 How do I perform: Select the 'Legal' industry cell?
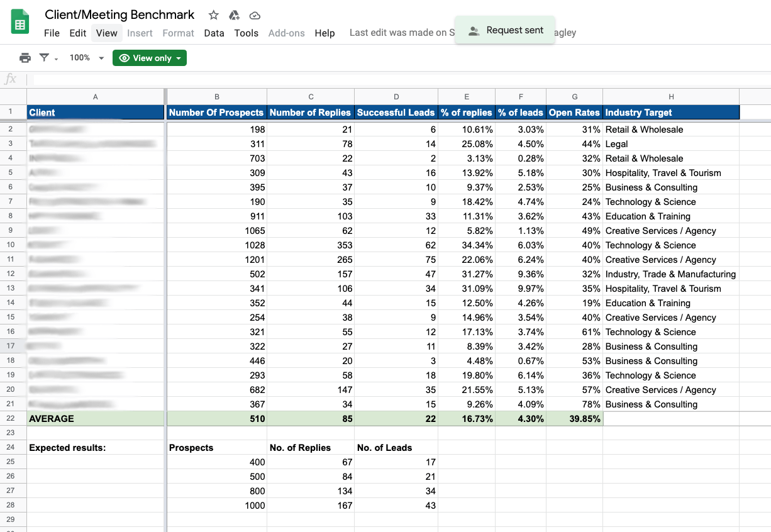pyautogui.click(x=671, y=144)
